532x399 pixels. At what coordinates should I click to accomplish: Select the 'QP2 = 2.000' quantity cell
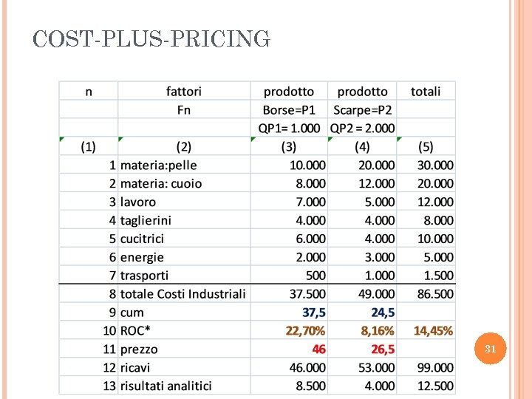click(362, 128)
